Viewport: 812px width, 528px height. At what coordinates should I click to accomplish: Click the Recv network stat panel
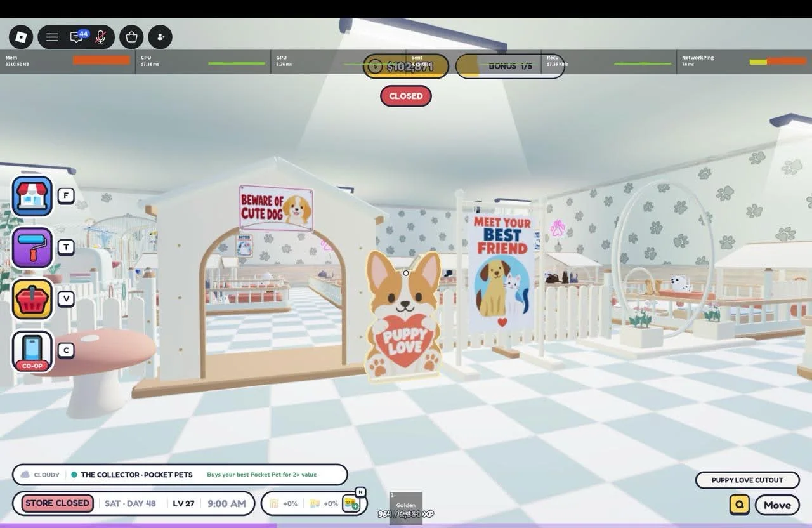[x=609, y=62]
